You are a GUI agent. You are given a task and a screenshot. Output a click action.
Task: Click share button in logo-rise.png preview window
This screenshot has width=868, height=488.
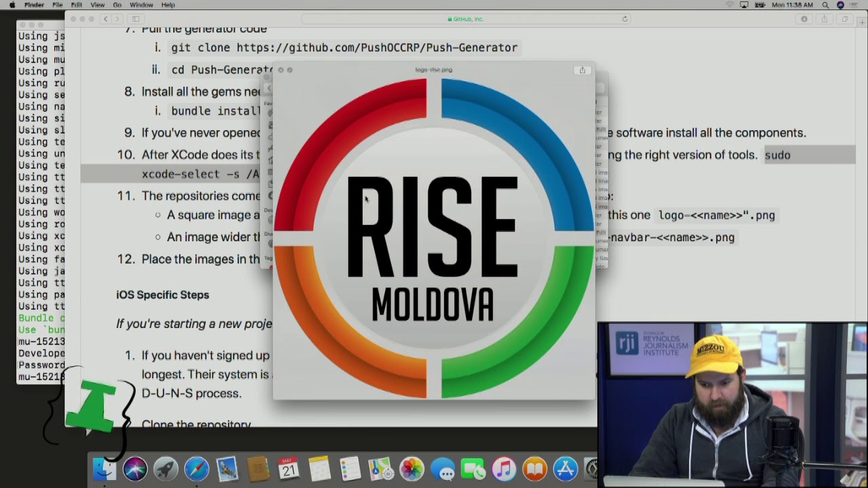pos(582,70)
